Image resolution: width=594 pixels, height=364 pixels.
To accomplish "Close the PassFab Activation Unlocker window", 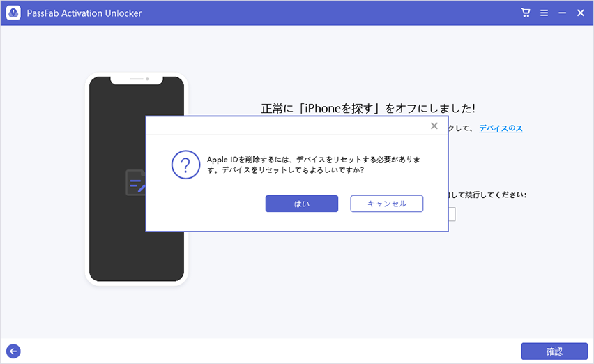I will click(x=580, y=13).
